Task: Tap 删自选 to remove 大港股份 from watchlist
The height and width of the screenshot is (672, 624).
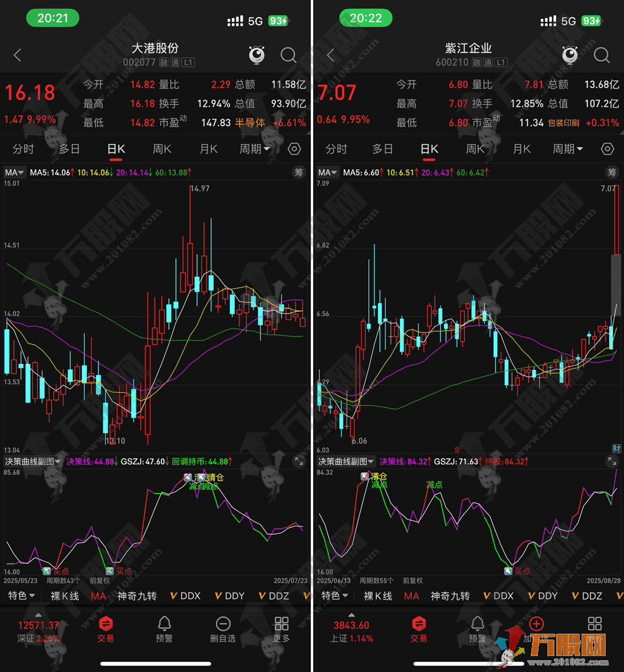Action: (x=223, y=629)
